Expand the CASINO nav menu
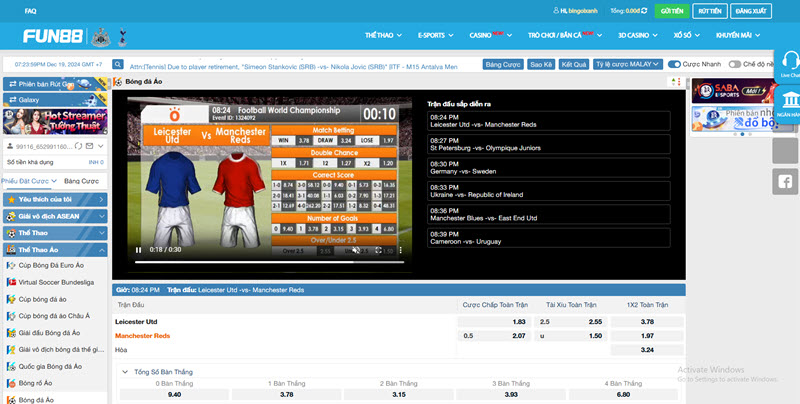The height and width of the screenshot is (404, 800). pyautogui.click(x=490, y=35)
